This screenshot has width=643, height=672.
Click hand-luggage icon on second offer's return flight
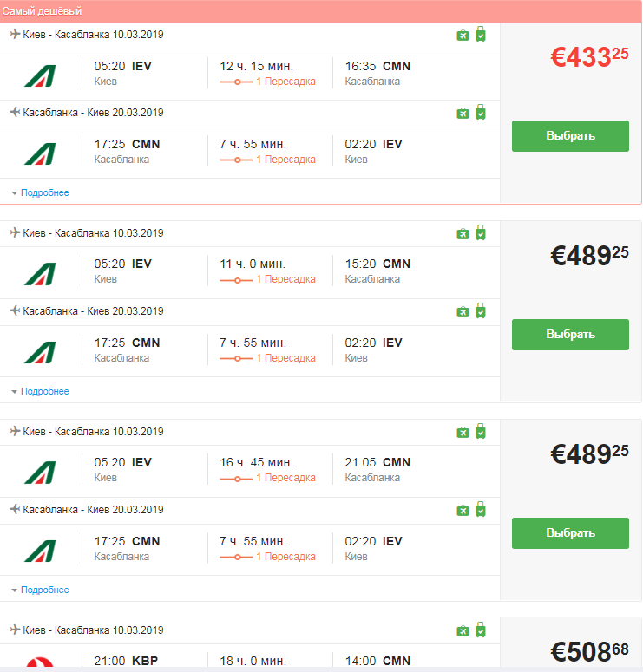[x=463, y=311]
